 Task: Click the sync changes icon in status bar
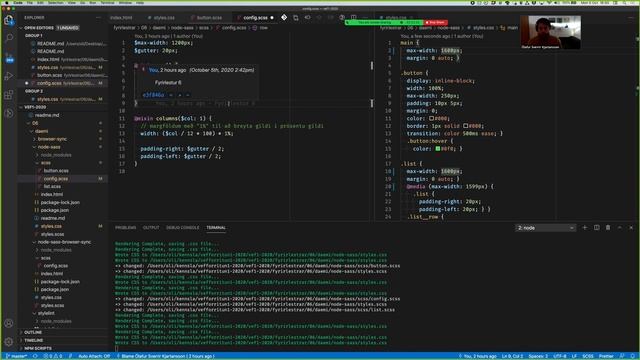coord(35,356)
